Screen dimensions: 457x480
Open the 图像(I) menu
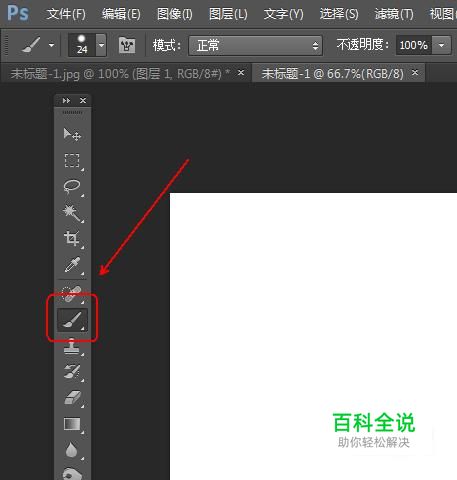coord(175,14)
